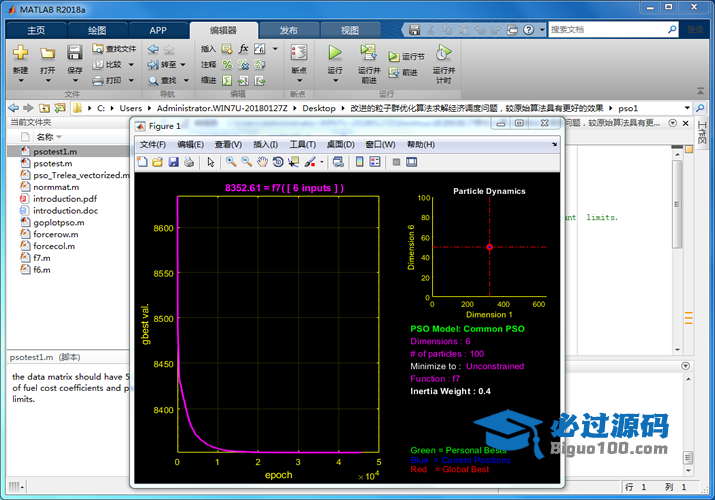Click the Print (打印) icon in ribbon

(x=98, y=81)
